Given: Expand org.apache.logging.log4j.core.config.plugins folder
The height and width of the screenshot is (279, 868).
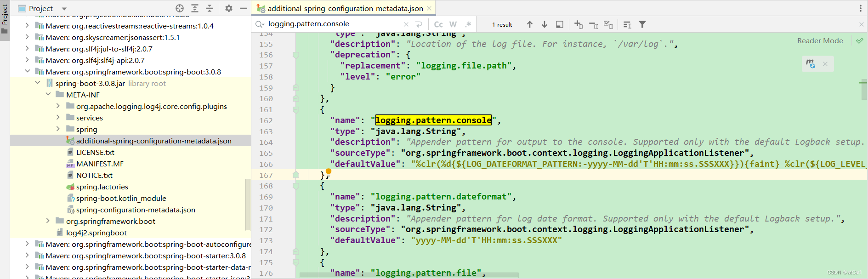Looking at the screenshot, I should coord(58,106).
